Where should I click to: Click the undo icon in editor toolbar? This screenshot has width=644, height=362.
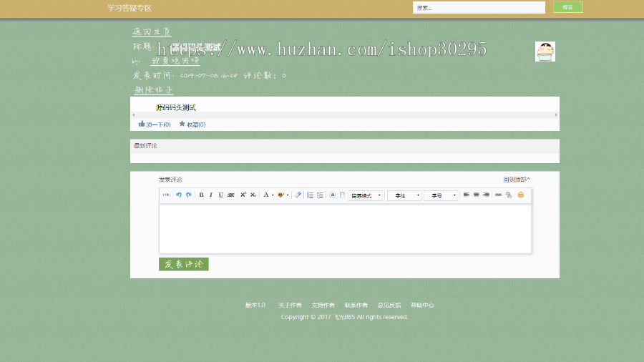(x=179, y=195)
